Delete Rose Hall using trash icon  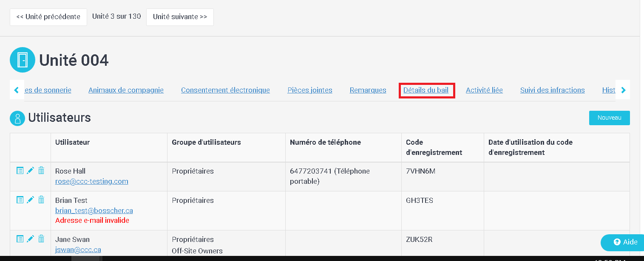click(x=41, y=171)
